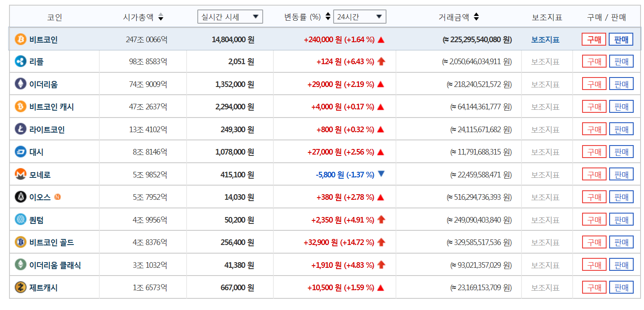The height and width of the screenshot is (310, 644).
Task: Click 구매 for 비트코인
Action: 595,39
